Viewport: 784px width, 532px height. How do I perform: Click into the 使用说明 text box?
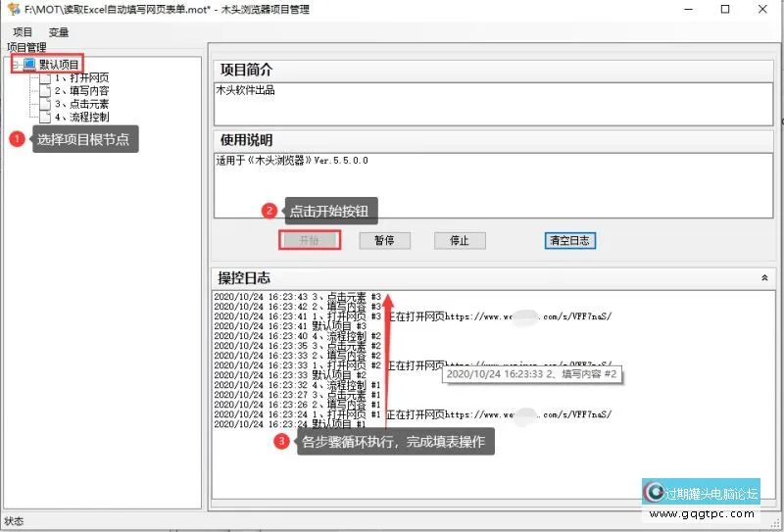(x=493, y=185)
